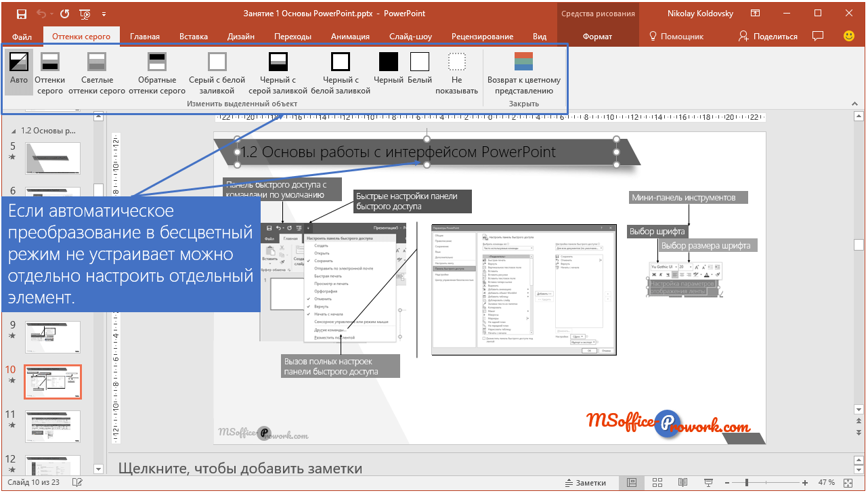Image resolution: width=868 pixels, height=493 pixels.
Task: Select the Выбор размера шрифта callout
Action: click(706, 246)
